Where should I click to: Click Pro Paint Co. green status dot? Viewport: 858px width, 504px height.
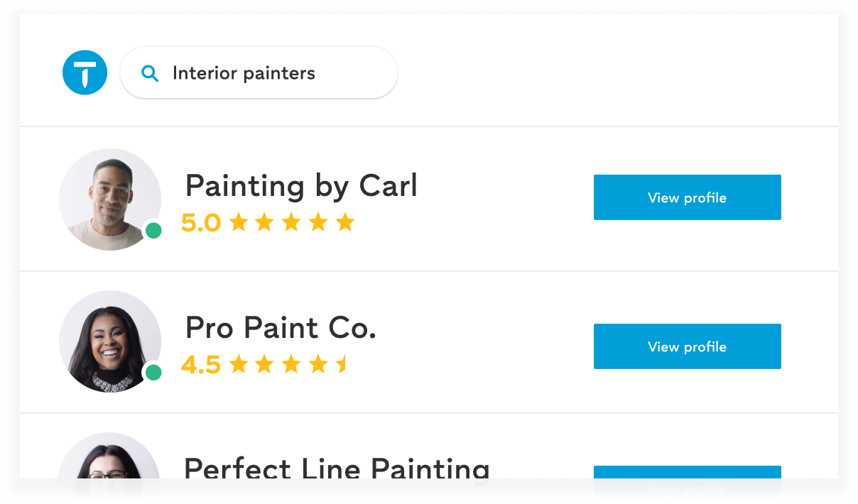pyautogui.click(x=153, y=373)
